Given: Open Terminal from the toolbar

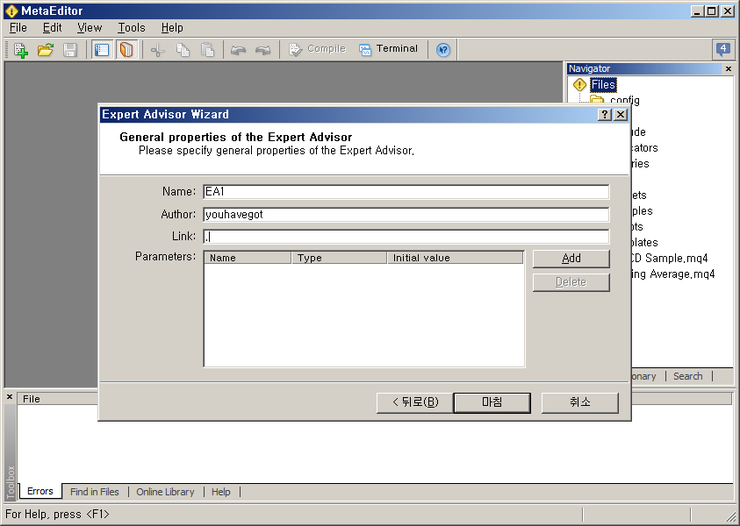Looking at the screenshot, I should (388, 49).
